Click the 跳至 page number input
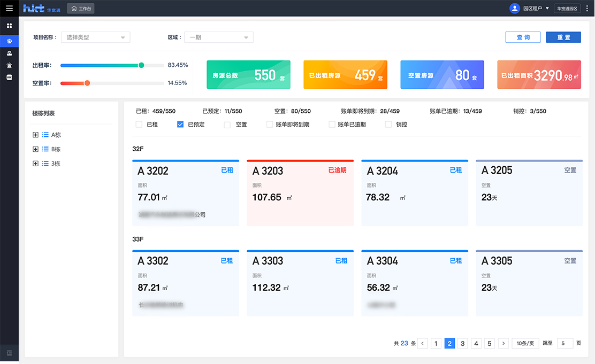595x364 pixels. click(x=565, y=344)
